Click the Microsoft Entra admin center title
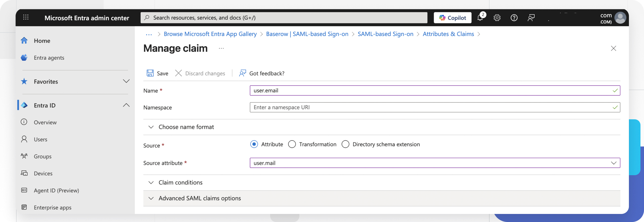The width and height of the screenshot is (644, 222). click(87, 18)
